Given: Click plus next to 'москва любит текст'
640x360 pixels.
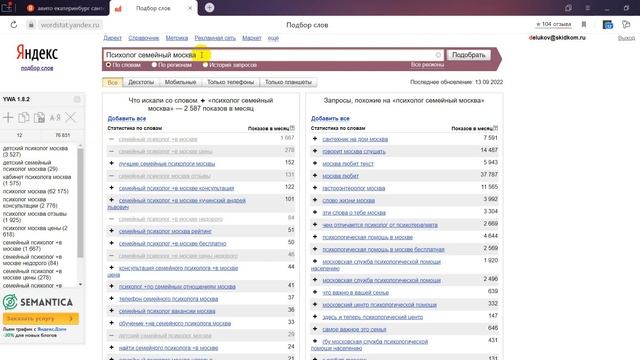Looking at the screenshot, I should point(315,163).
